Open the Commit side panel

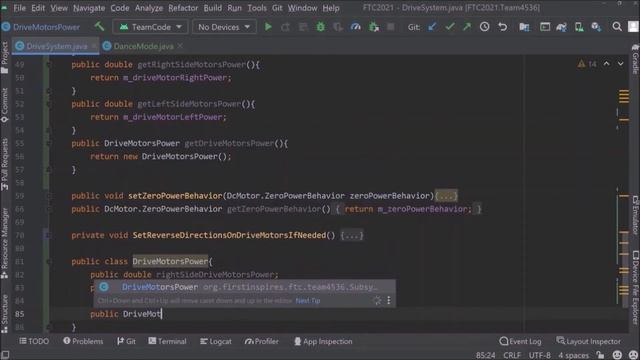point(4,105)
